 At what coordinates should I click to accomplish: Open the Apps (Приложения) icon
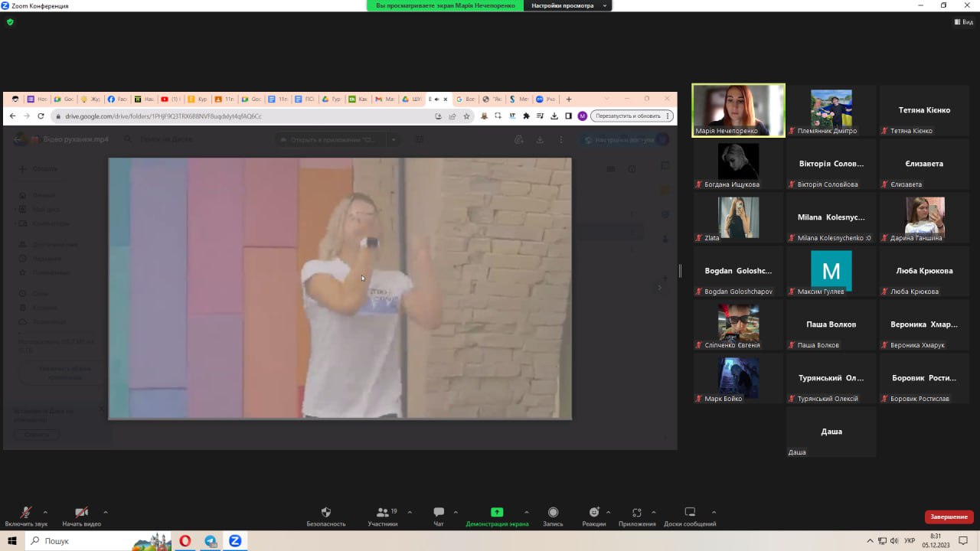tap(637, 513)
